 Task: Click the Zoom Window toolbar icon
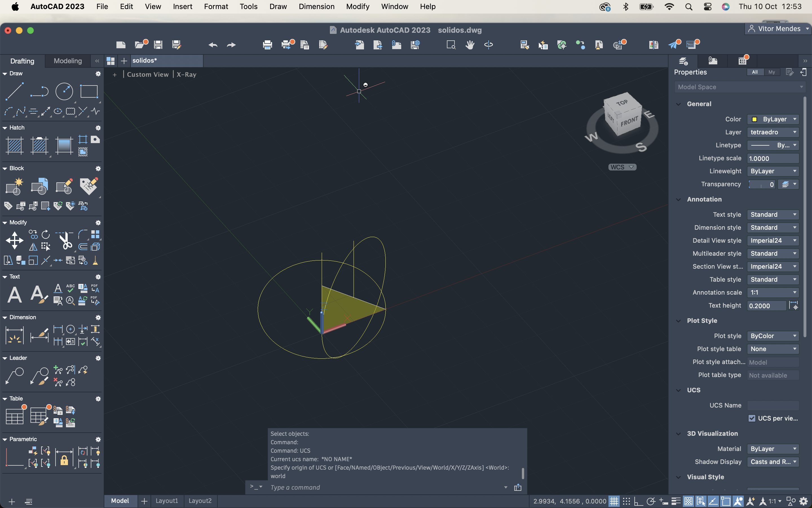tap(451, 45)
